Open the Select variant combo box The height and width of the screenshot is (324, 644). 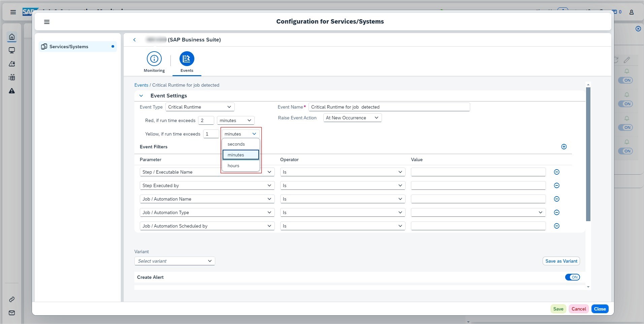pos(174,261)
